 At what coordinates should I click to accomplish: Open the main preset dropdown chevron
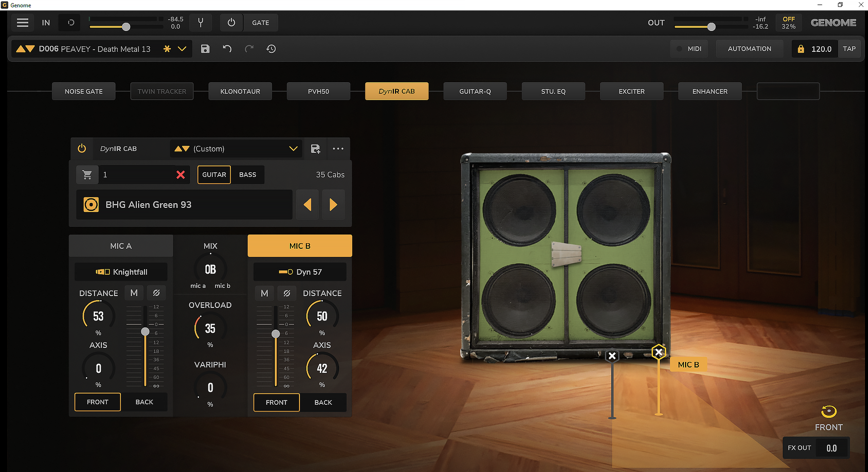(x=182, y=49)
